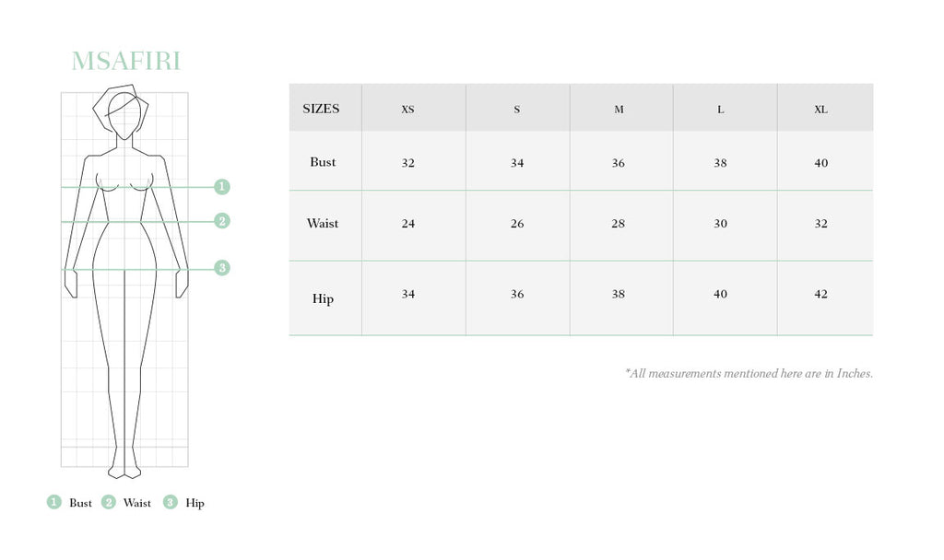The width and height of the screenshot is (944, 560).
Task: Click the bust value 36 for size M
Action: (619, 163)
